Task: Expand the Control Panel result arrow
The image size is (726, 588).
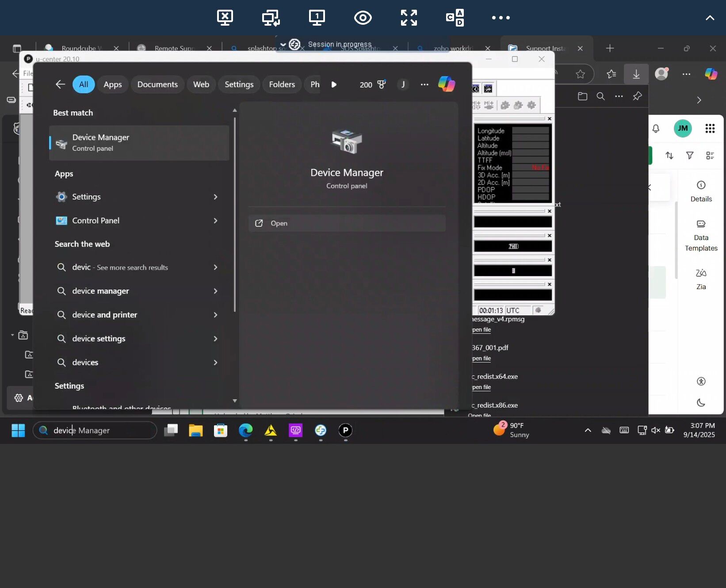Action: [x=215, y=221]
